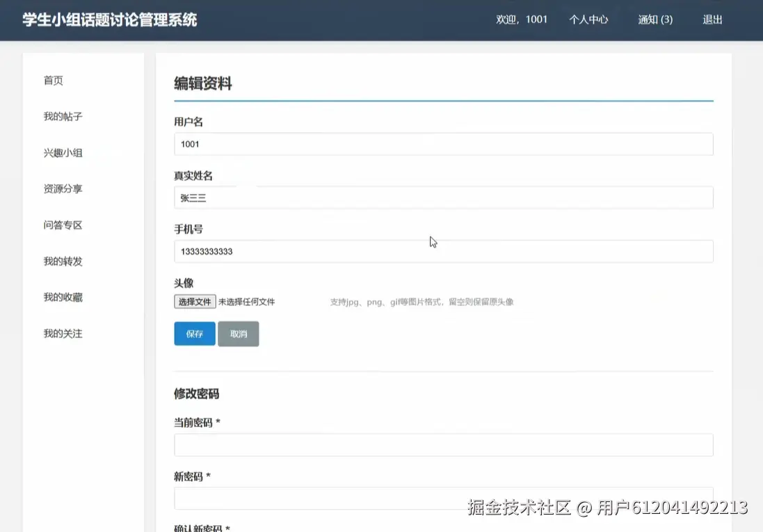This screenshot has width=763, height=532.
Task: Open 我的帖子 from the sidebar
Action: click(x=62, y=116)
